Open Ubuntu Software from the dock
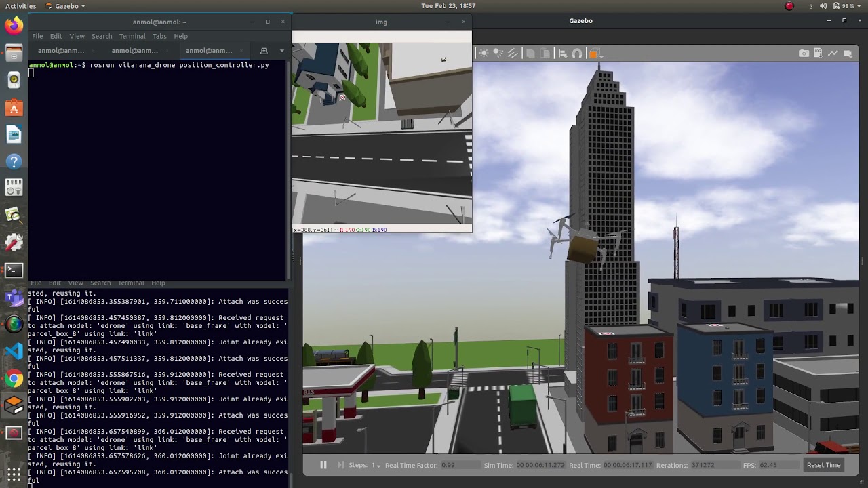 point(14,107)
